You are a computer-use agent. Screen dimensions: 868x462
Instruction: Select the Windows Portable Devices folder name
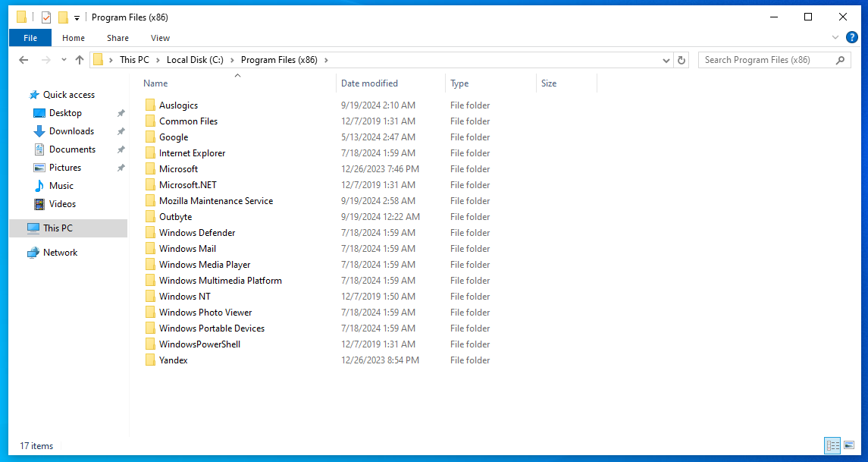tap(212, 328)
